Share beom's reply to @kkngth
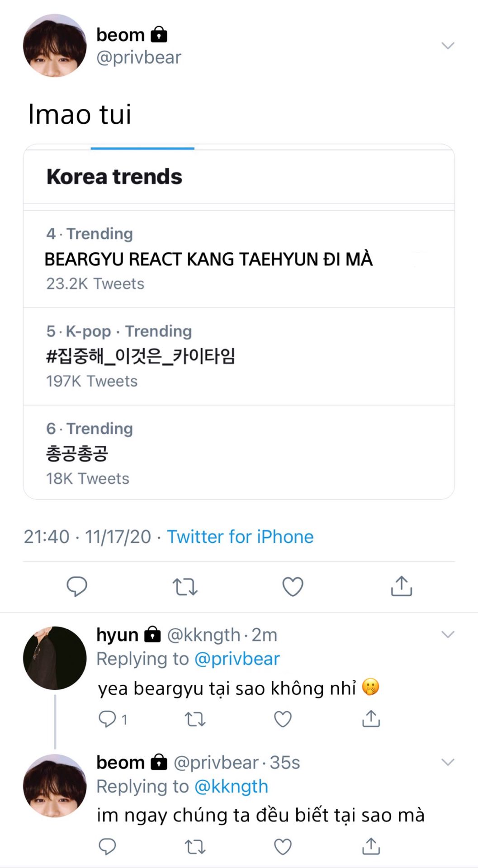This screenshot has height=868, width=478. (371, 846)
